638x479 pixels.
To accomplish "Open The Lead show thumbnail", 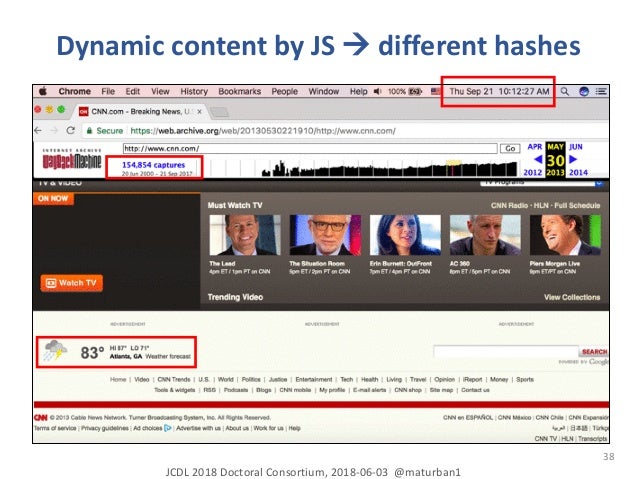I will tap(245, 235).
